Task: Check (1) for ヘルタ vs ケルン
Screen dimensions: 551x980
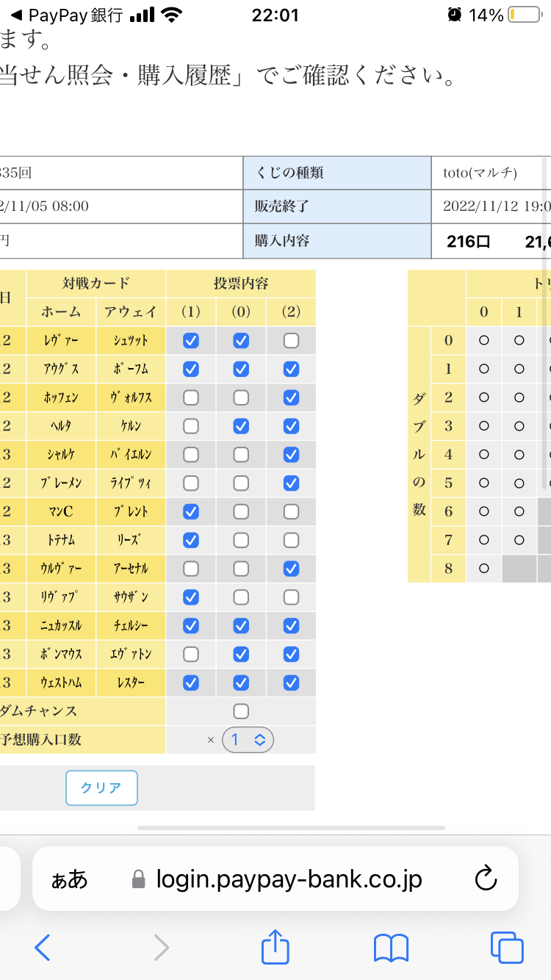Action: (191, 426)
